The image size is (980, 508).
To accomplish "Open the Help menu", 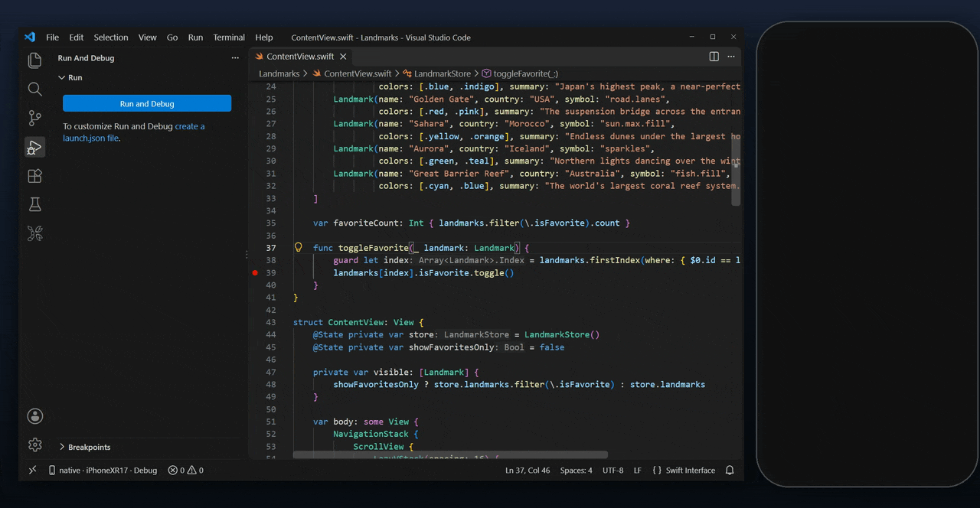I will click(x=264, y=37).
